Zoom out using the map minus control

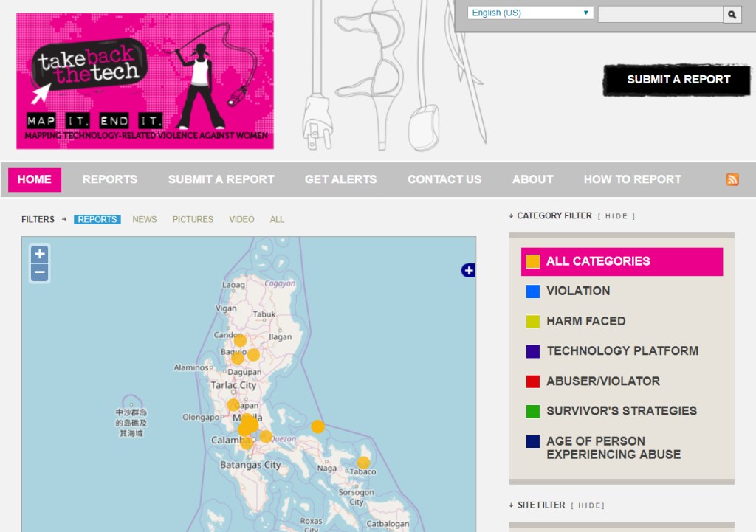38,272
